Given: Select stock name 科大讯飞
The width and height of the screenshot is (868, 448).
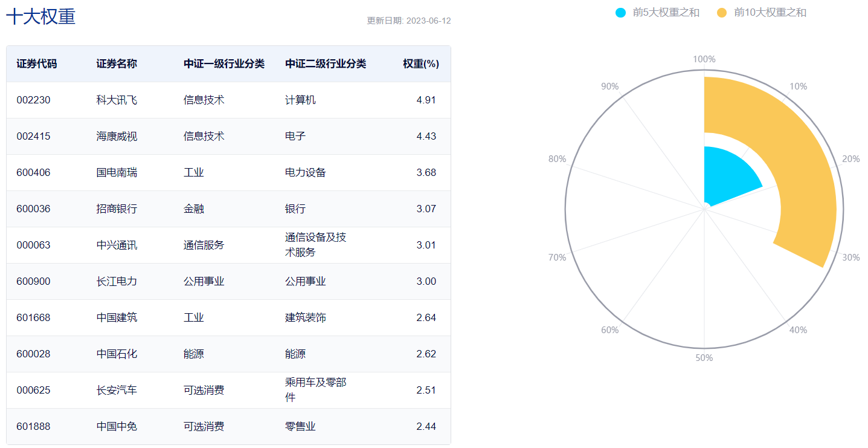Looking at the screenshot, I should tap(117, 100).
